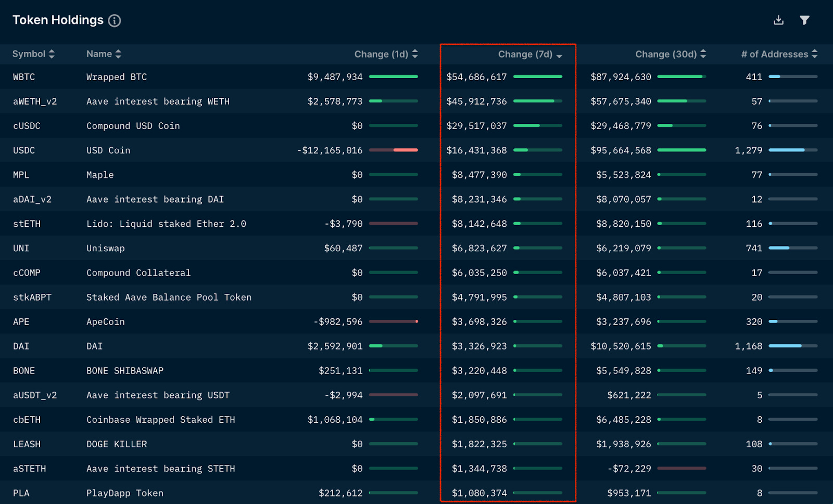Toggle sort on Change (7d) column

click(x=530, y=54)
